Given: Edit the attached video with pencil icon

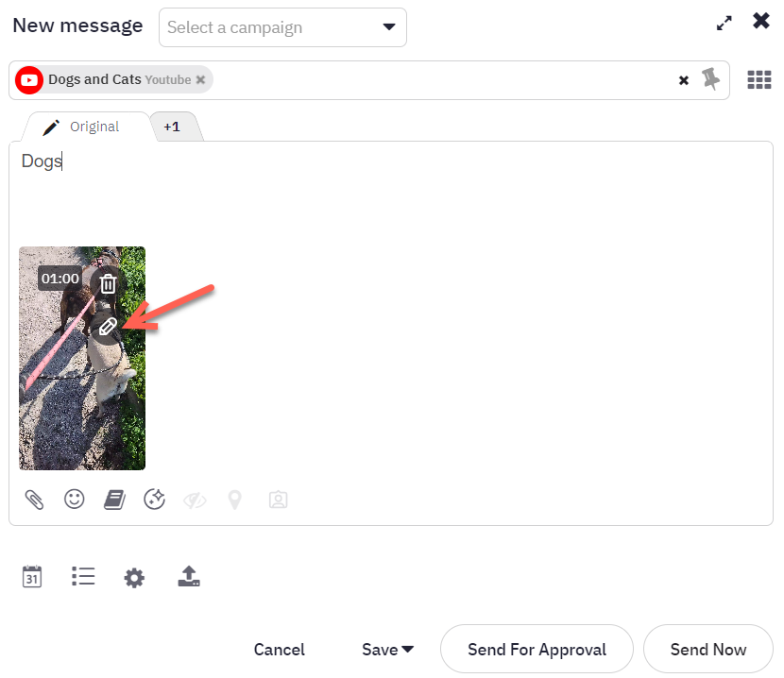Looking at the screenshot, I should pyautogui.click(x=108, y=327).
